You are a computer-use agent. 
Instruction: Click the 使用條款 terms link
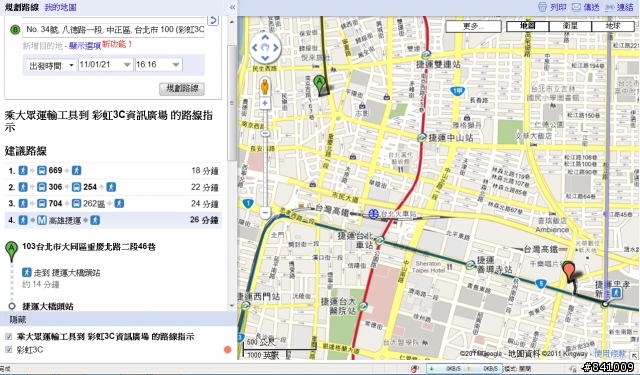pyautogui.click(x=611, y=354)
